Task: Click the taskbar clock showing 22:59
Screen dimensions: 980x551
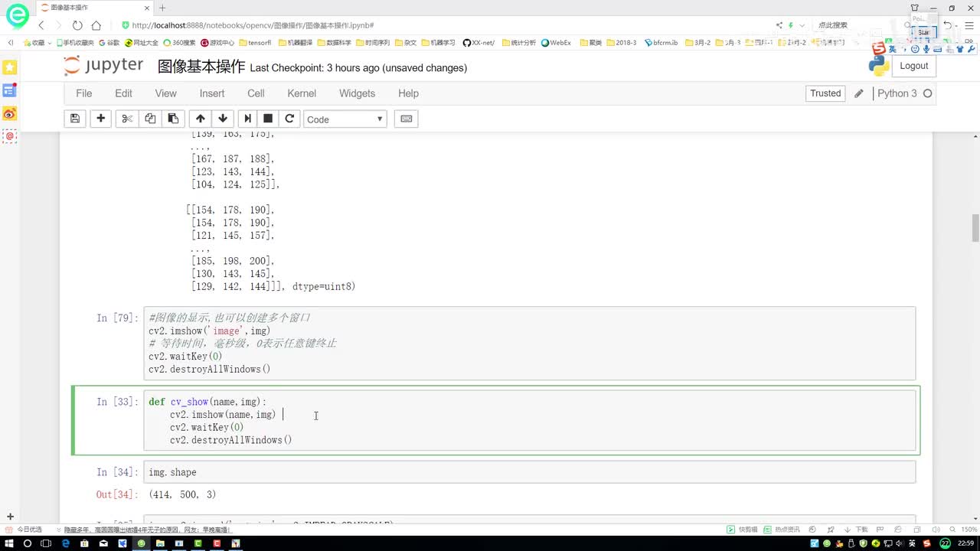Action: [x=965, y=543]
